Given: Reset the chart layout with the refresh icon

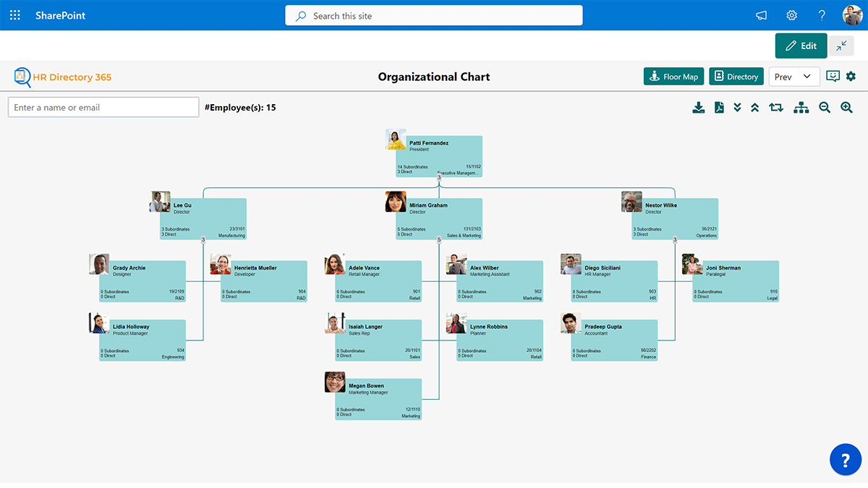Looking at the screenshot, I should (775, 107).
